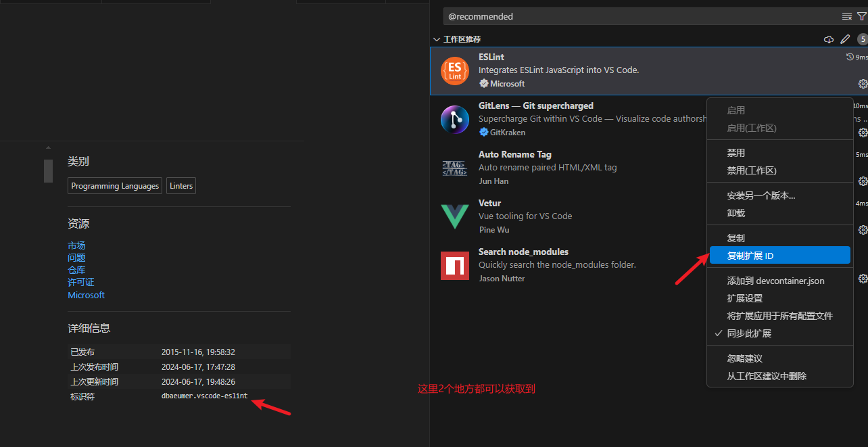Install workspace recommended extensions cloud icon
This screenshot has width=868, height=447.
click(x=829, y=40)
